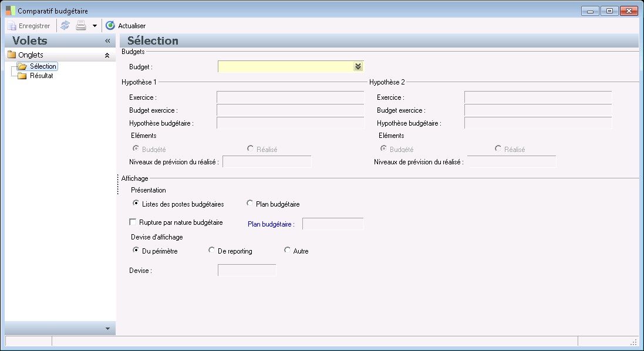Click the Résultat folder icon
Viewport: 644px width, 351px height.
pyautogui.click(x=22, y=76)
